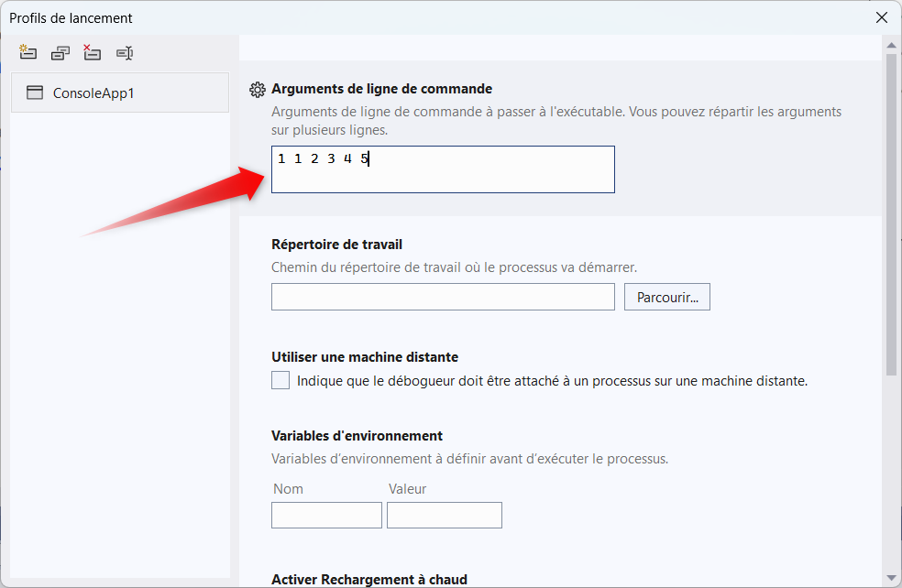Viewport: 902px width, 588px height.
Task: Enable the remote machine debugger checkbox
Action: tap(280, 381)
